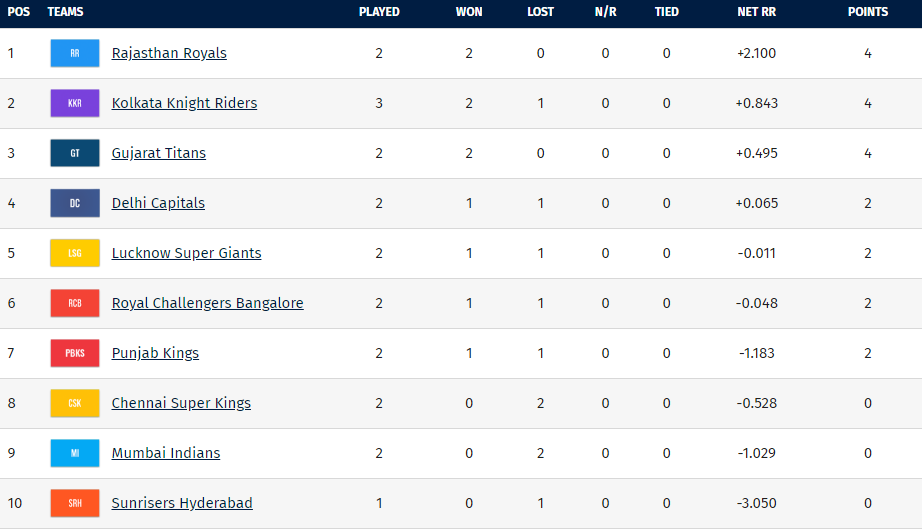Open Kolkata Knight Riders link

pyautogui.click(x=184, y=103)
